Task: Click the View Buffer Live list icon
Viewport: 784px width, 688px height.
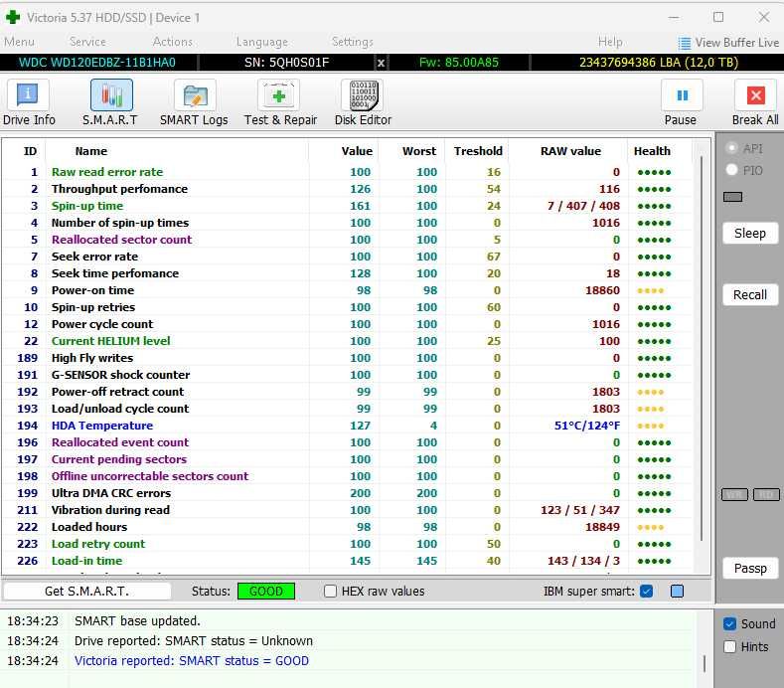Action: coord(685,43)
